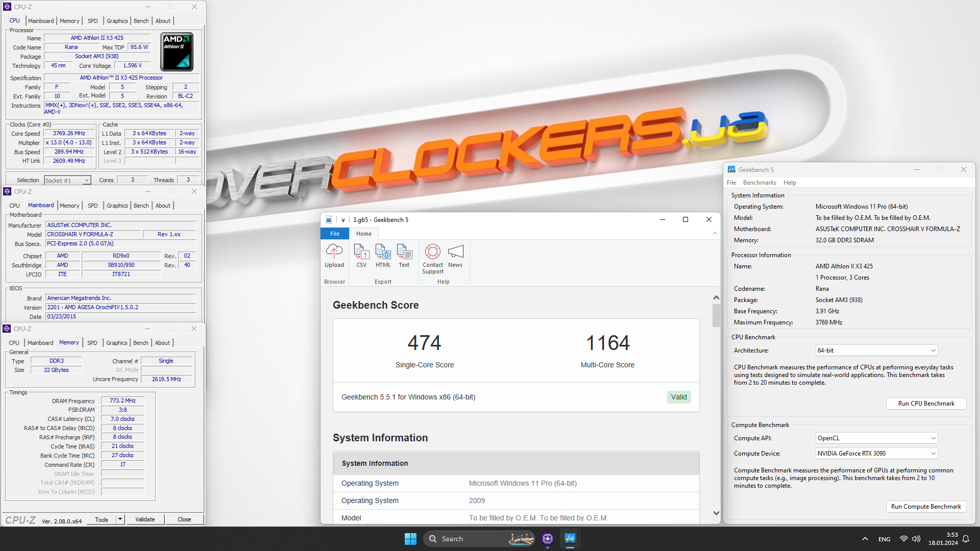
Task: Click the Uncore Frequency 2619.5 MHz value
Action: [166, 379]
